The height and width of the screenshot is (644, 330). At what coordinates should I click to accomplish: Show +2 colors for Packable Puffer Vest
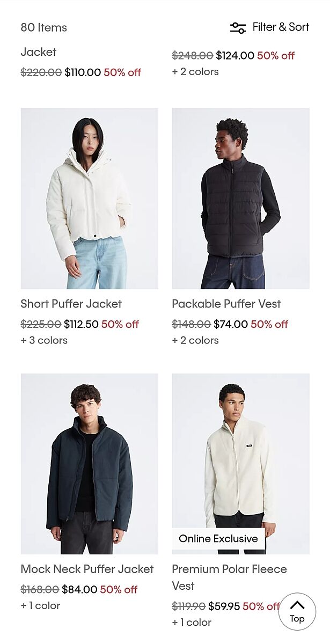195,340
